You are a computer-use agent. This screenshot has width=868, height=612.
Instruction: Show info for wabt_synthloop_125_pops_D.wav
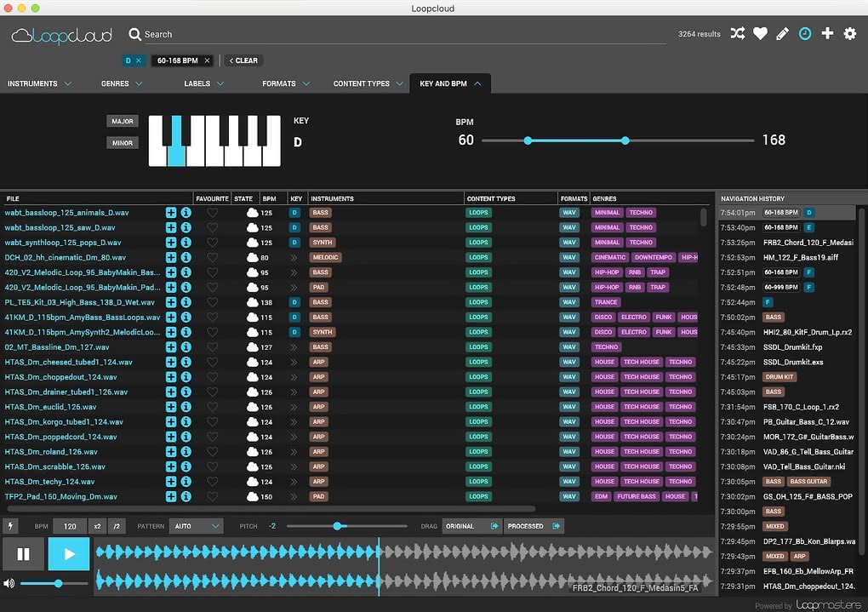[x=186, y=243]
